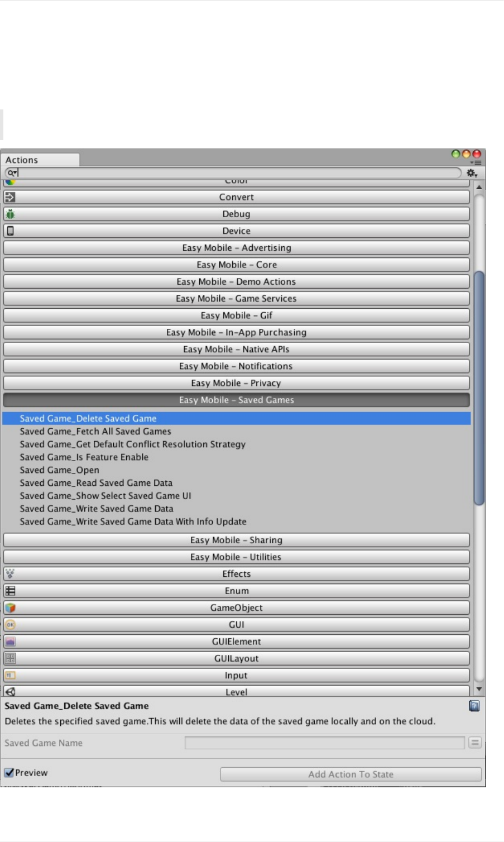Expand Easy Mobile – Sharing category
The image size is (504, 842).
pos(236,540)
